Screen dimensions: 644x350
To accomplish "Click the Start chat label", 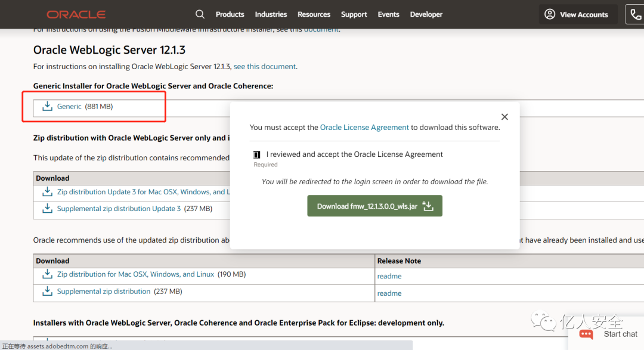I will point(620,334).
